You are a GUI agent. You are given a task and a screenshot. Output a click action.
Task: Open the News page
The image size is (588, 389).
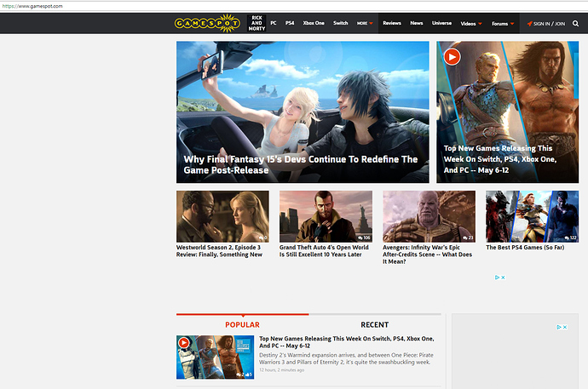[x=416, y=23]
